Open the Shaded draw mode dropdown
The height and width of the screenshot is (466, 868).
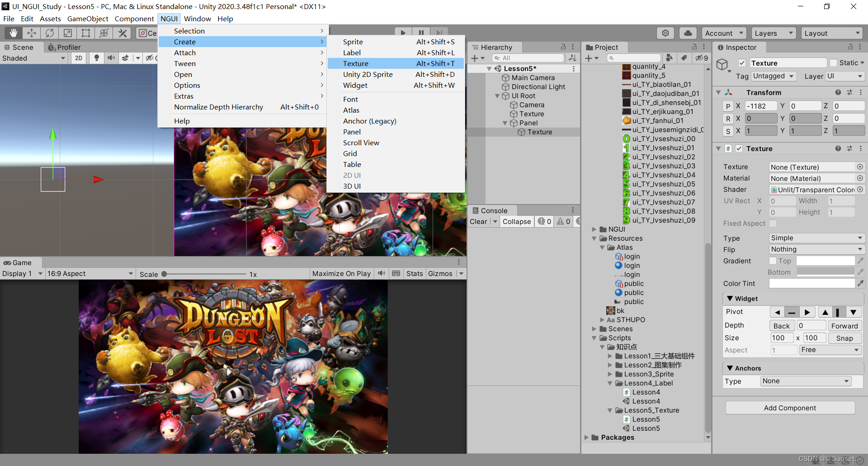coord(34,58)
